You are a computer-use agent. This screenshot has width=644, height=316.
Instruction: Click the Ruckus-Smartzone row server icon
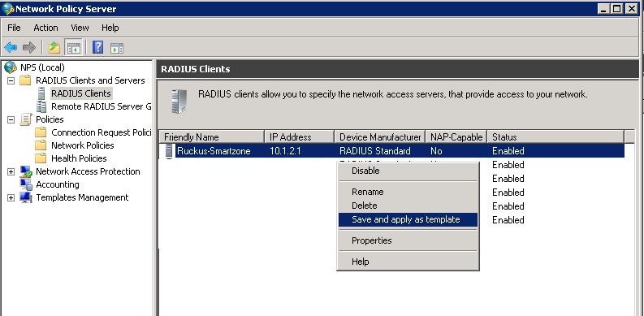tap(169, 151)
